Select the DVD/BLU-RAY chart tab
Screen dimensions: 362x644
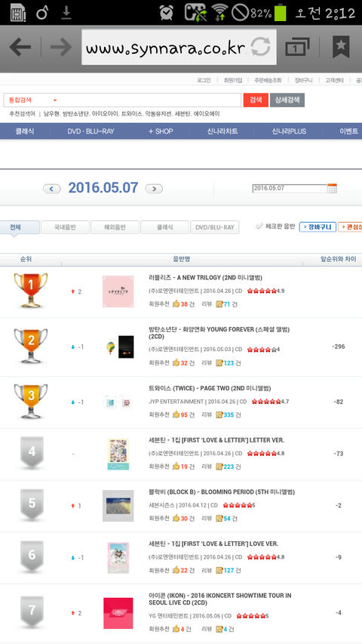[215, 227]
